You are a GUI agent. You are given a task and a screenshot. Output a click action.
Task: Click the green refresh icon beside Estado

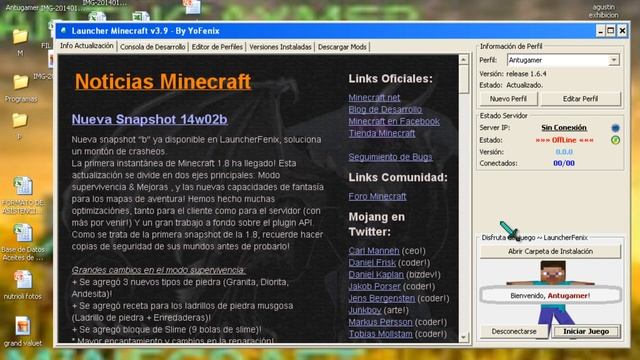coord(615,140)
